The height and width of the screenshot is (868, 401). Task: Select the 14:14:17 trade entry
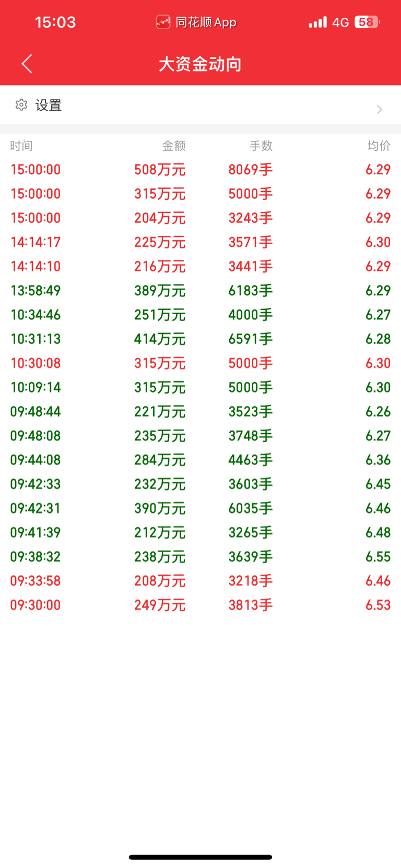pyautogui.click(x=36, y=242)
